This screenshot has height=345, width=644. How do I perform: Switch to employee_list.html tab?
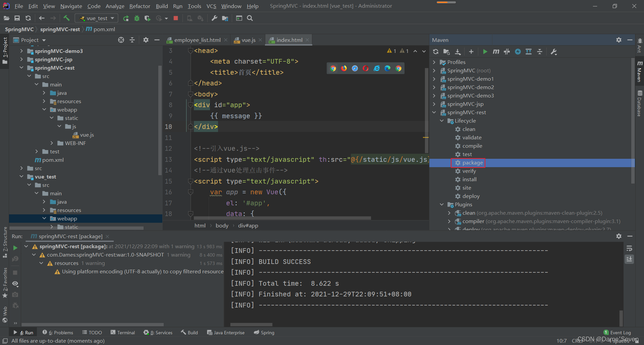(197, 40)
